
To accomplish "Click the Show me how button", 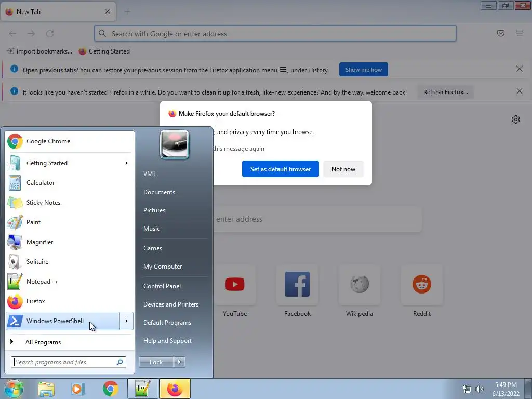I will click(363, 70).
